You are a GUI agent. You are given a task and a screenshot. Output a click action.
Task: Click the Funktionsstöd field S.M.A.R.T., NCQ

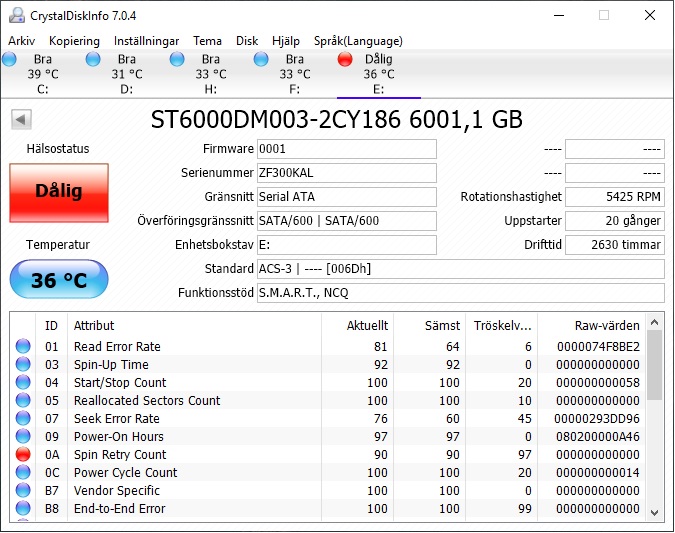(461, 293)
